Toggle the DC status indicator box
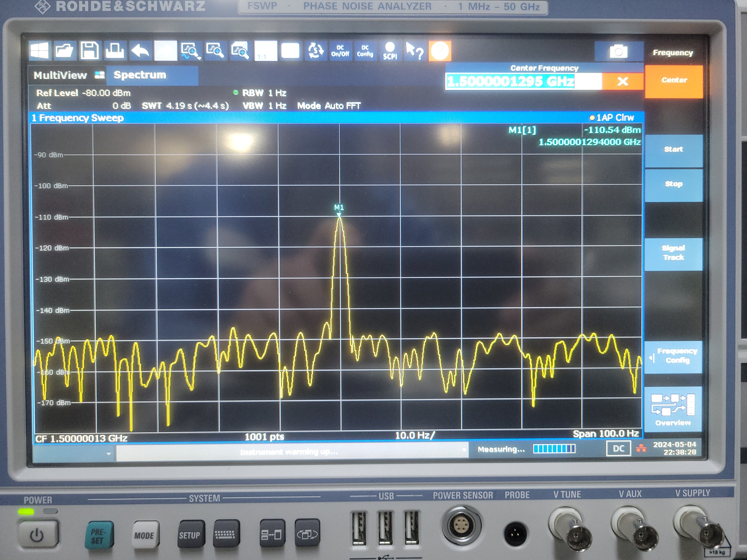Screen dimensions: 747x560 tap(618, 449)
